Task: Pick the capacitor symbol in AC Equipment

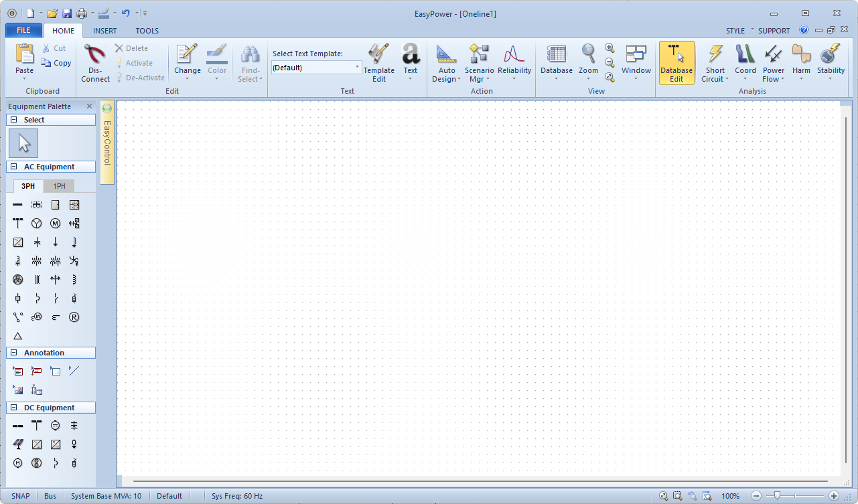Action: [37, 242]
